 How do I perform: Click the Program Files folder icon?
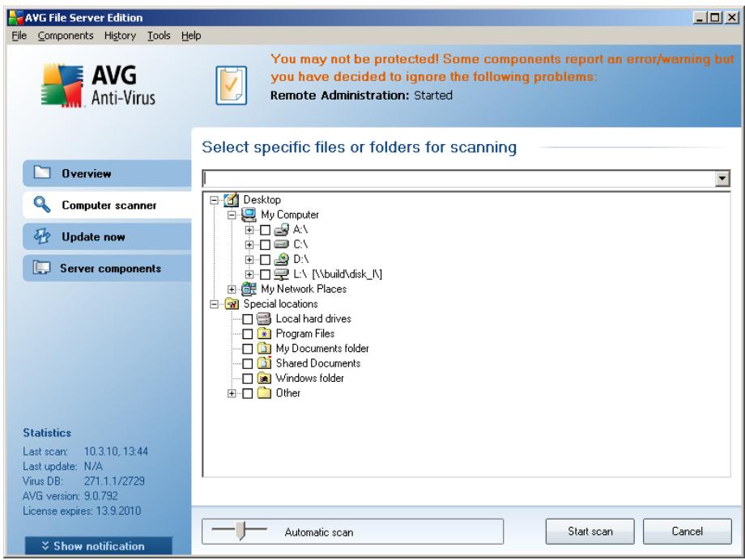pos(264,333)
